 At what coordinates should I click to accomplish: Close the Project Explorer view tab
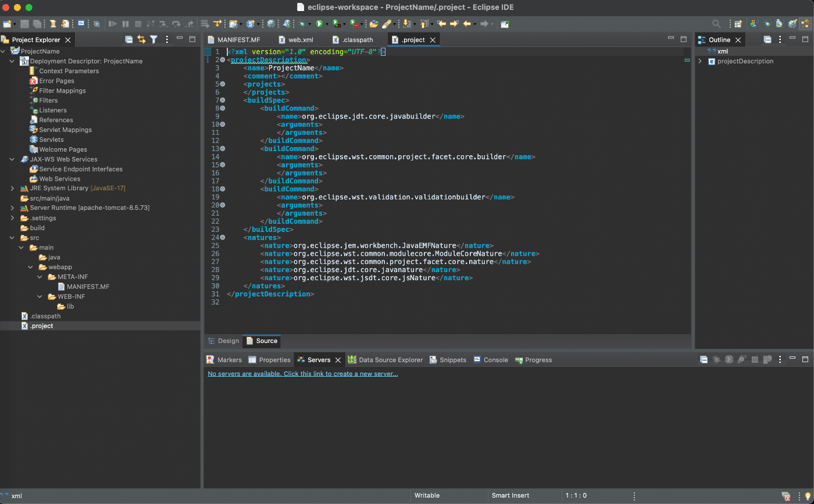(67, 40)
